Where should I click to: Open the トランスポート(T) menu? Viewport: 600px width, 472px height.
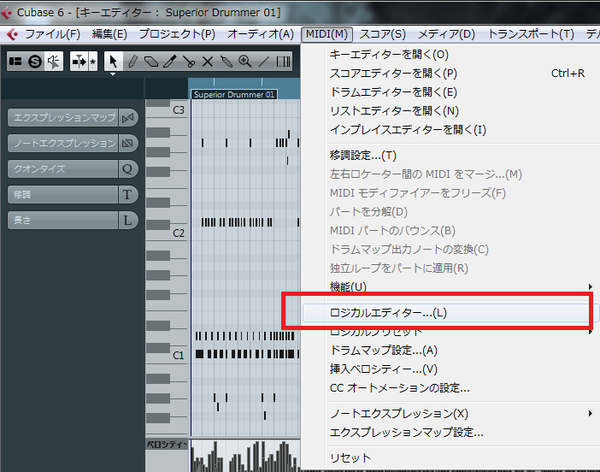[531, 34]
